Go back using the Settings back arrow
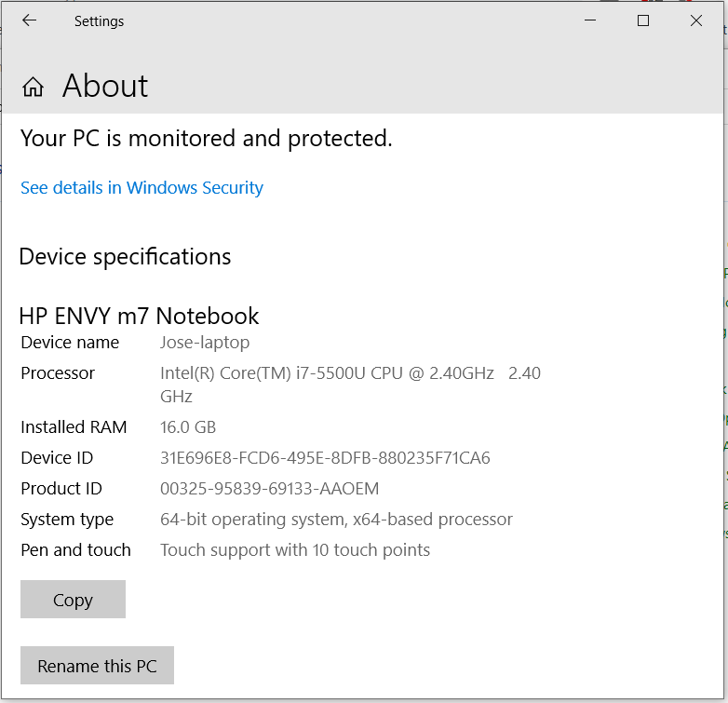 [x=29, y=20]
